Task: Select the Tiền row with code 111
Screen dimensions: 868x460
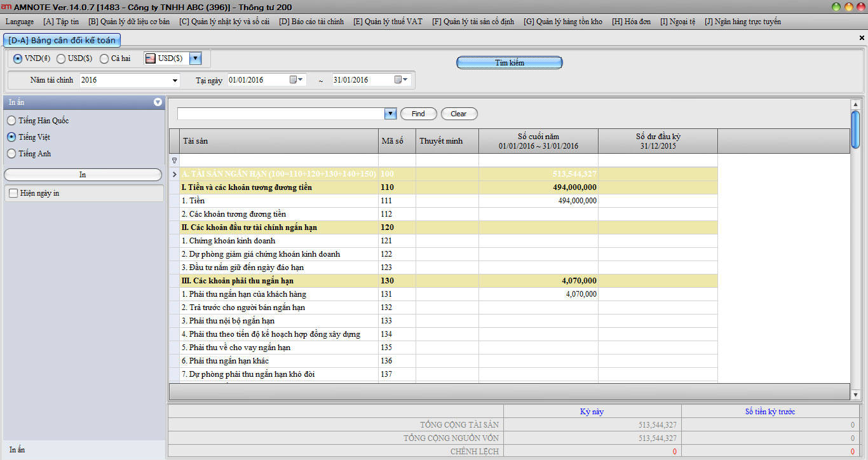Action: pyautogui.click(x=280, y=201)
